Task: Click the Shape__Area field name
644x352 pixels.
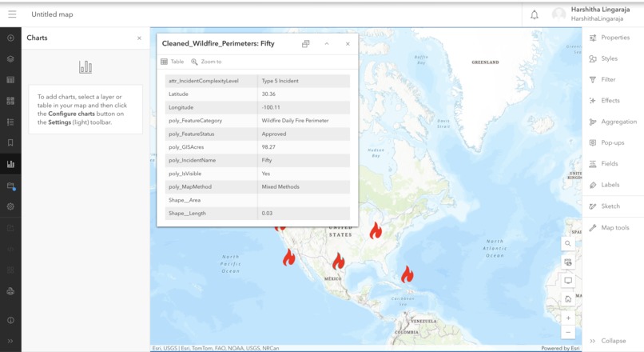Action: pos(185,200)
